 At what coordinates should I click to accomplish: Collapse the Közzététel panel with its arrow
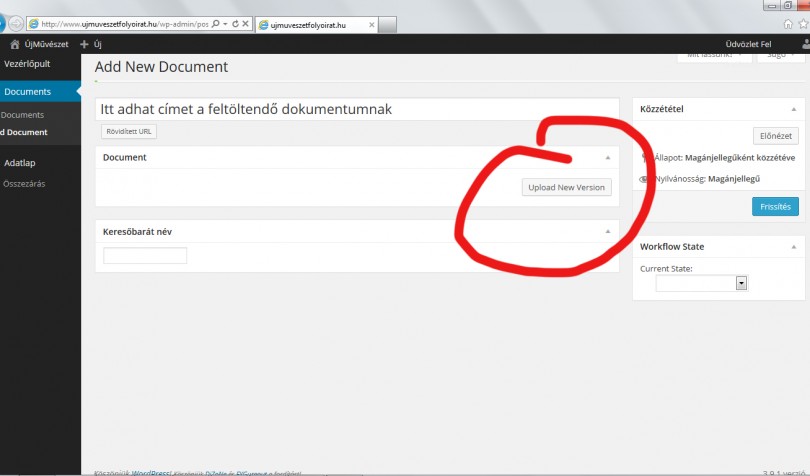(793, 109)
